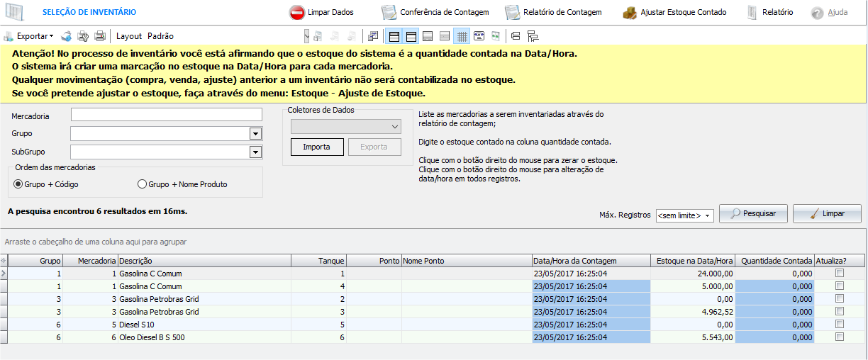Image resolution: width=868 pixels, height=360 pixels.
Task: Click the Layout label in toolbar
Action: 129,35
